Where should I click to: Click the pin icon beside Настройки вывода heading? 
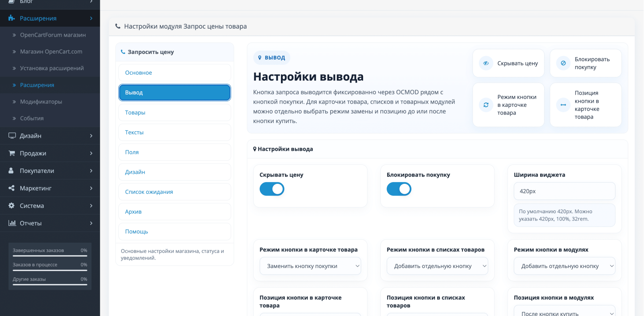(x=255, y=149)
